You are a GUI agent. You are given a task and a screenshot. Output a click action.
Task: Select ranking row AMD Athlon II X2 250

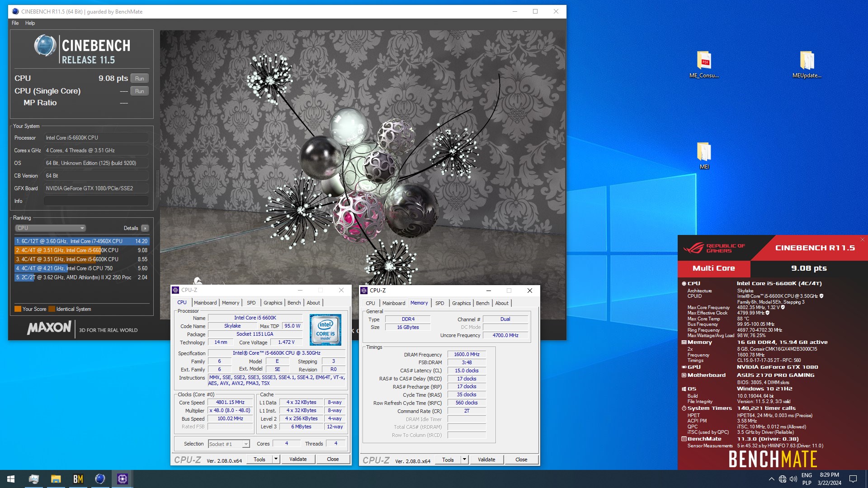click(82, 277)
